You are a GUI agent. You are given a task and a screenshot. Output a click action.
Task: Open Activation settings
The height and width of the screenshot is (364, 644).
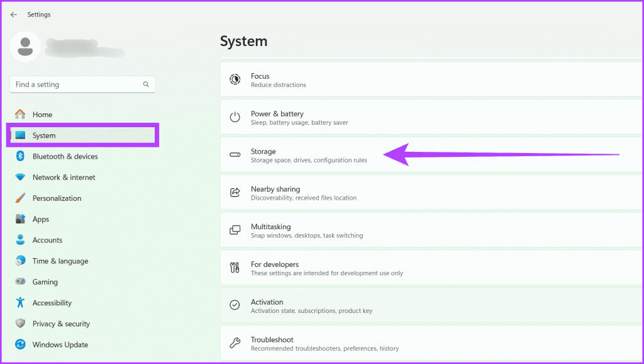tap(431, 305)
